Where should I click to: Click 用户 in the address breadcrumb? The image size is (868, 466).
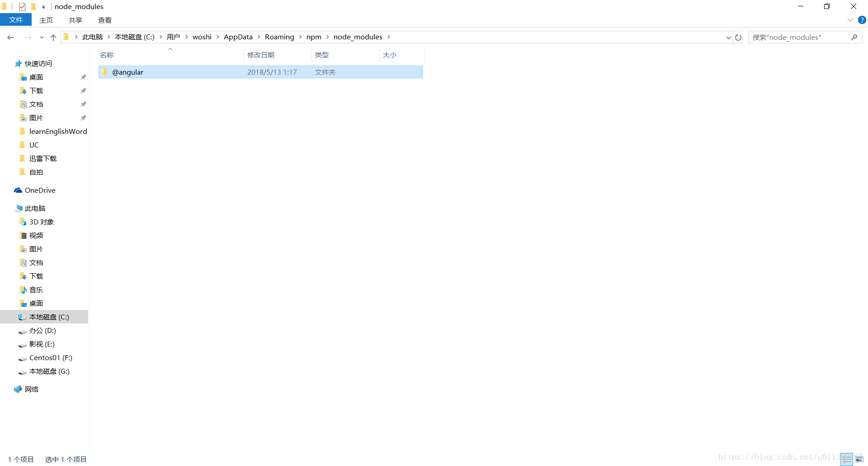[174, 37]
